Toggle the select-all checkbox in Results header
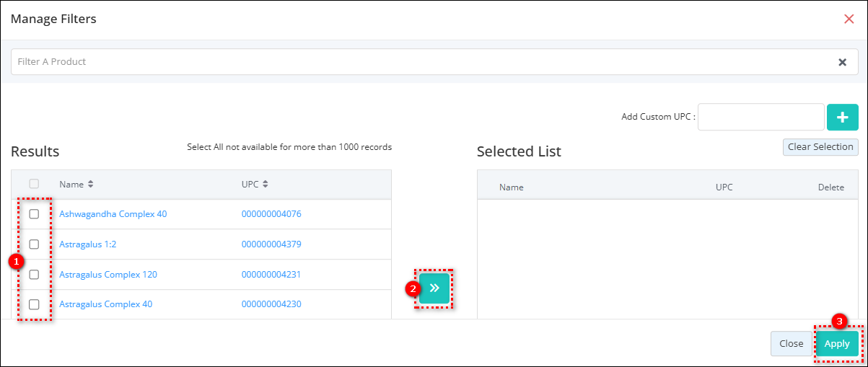Screen dimensions: 868x367 34,184
